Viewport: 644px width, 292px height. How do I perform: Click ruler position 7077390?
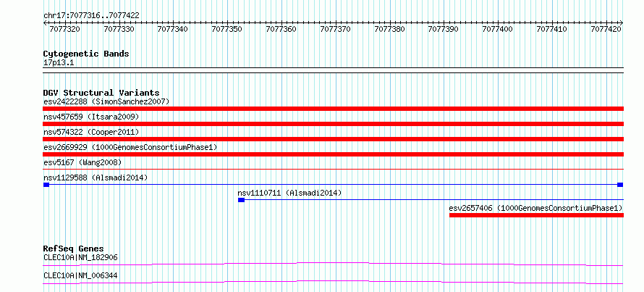pos(444,29)
